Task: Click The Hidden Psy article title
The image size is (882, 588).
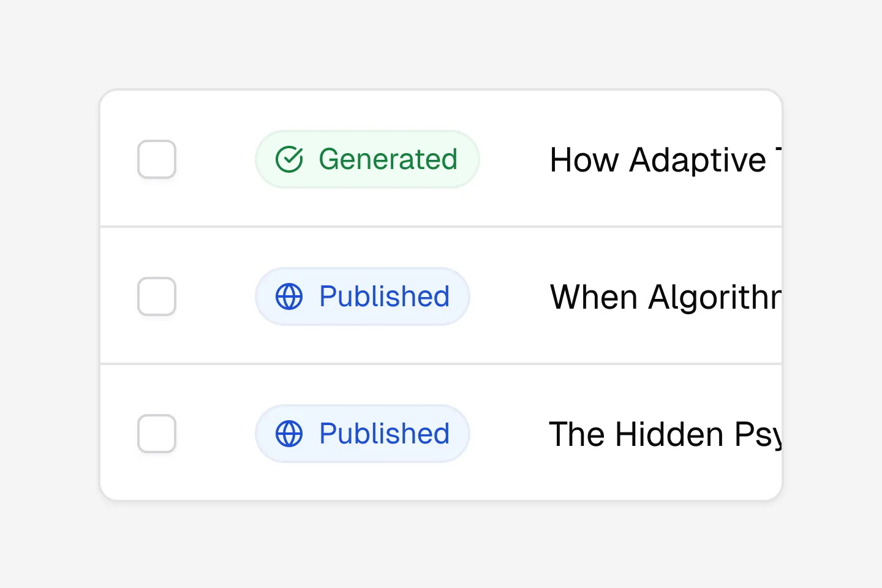Action: coord(661,434)
